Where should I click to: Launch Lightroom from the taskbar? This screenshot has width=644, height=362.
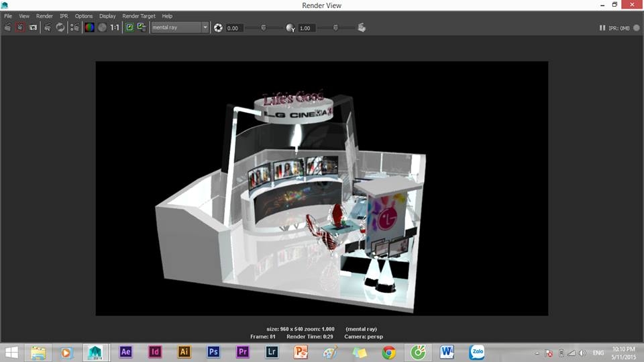point(272,352)
